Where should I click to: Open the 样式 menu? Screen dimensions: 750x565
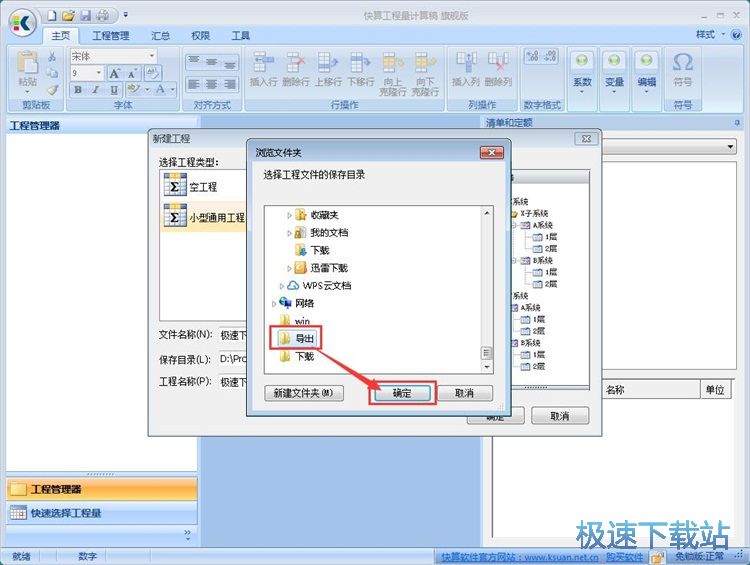[x=709, y=34]
